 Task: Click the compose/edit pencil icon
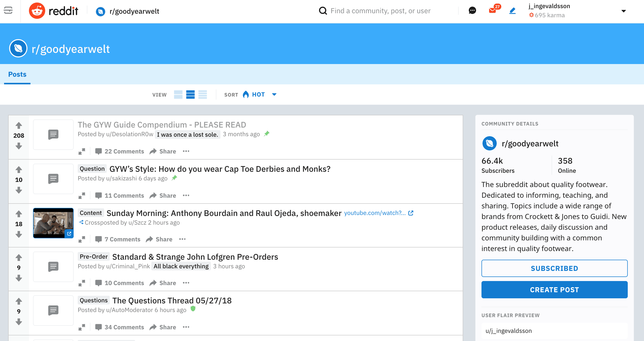pyautogui.click(x=511, y=11)
